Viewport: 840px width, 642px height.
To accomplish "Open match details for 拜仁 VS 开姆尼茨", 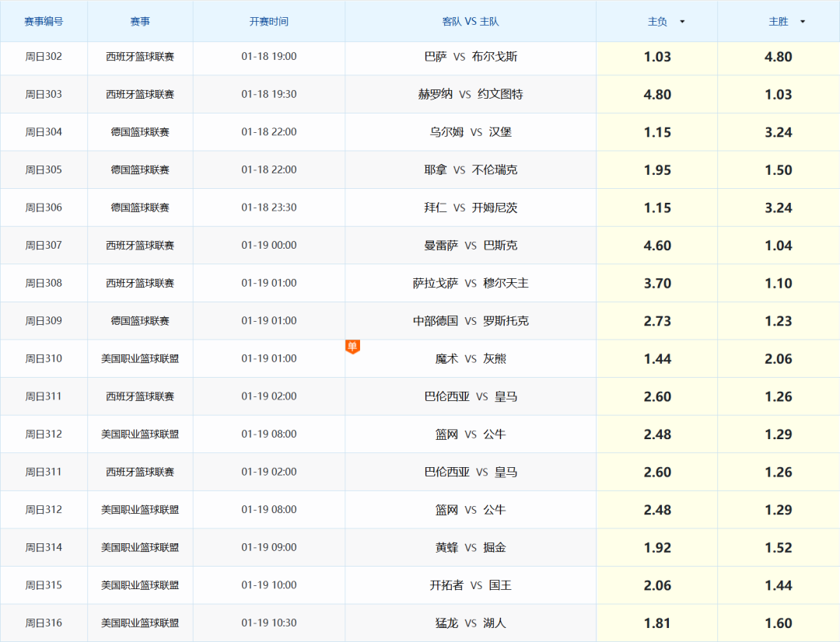I will (471, 208).
